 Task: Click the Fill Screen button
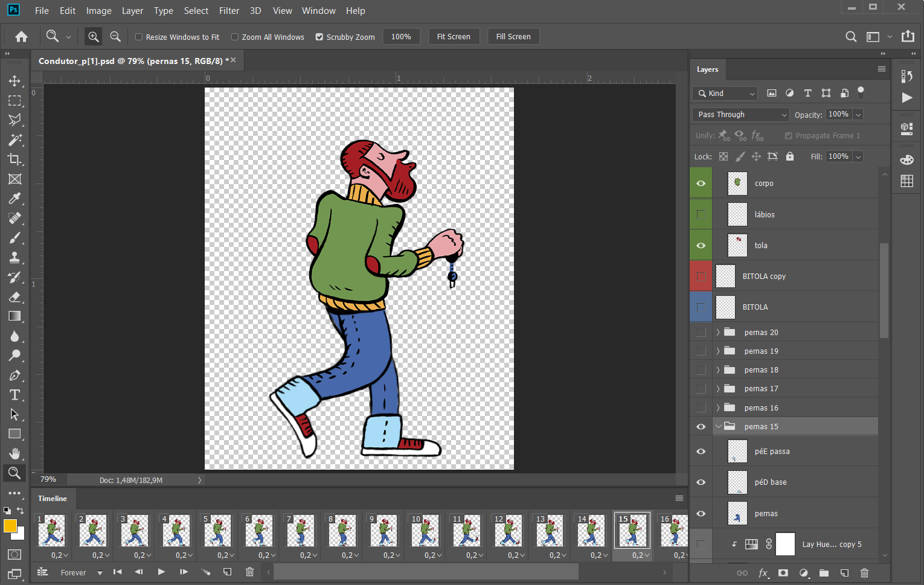pos(513,37)
